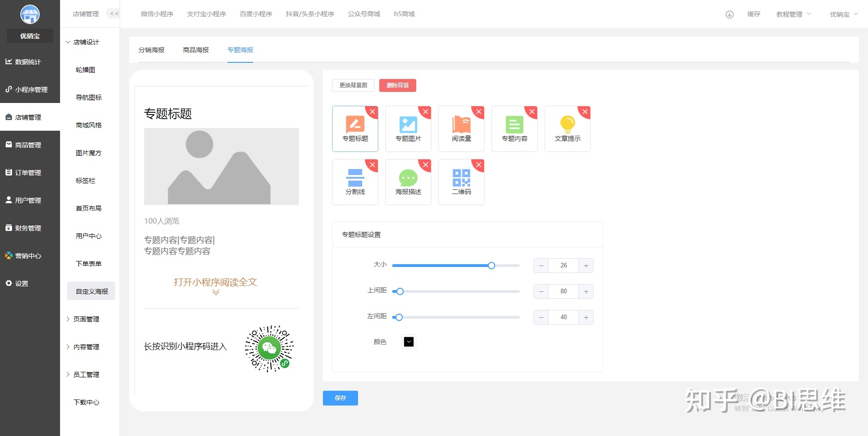Screen dimensions: 868x436
Task: Increase 大小 value with plus button
Action: 586,266
